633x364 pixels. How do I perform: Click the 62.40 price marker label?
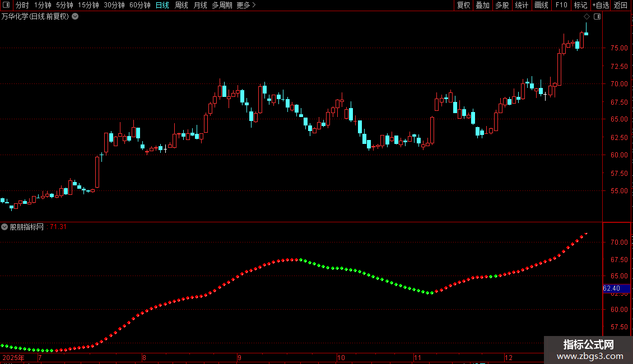pos(616,288)
